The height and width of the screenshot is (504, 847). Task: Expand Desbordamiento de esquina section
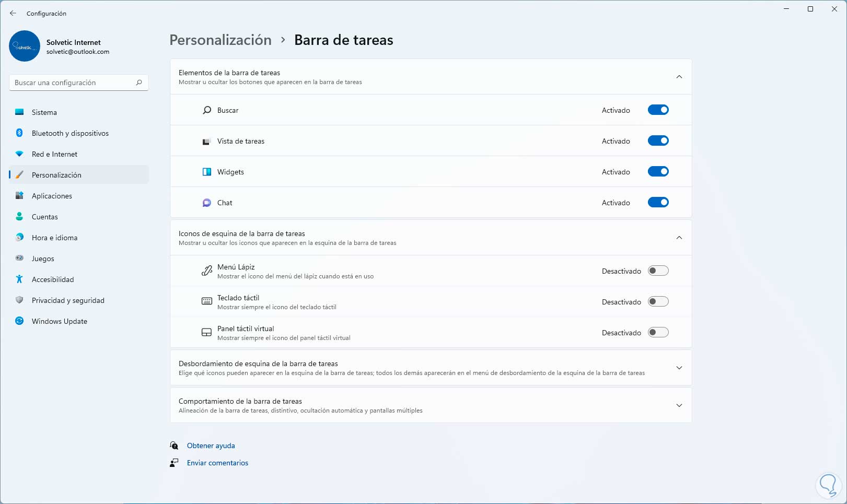coord(679,368)
